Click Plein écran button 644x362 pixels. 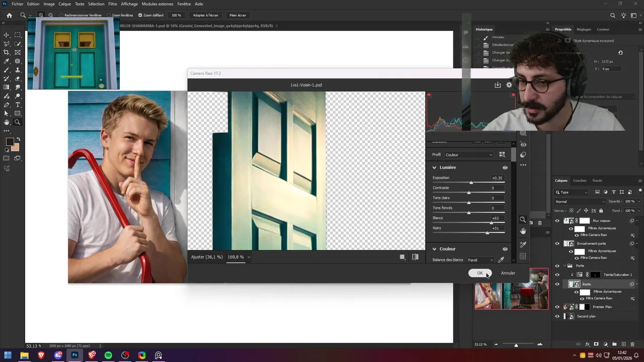(238, 15)
